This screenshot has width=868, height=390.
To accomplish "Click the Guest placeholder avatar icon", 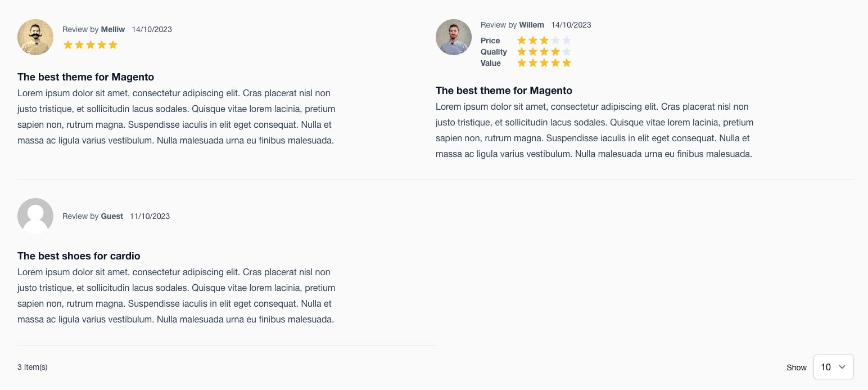I will click(x=35, y=216).
